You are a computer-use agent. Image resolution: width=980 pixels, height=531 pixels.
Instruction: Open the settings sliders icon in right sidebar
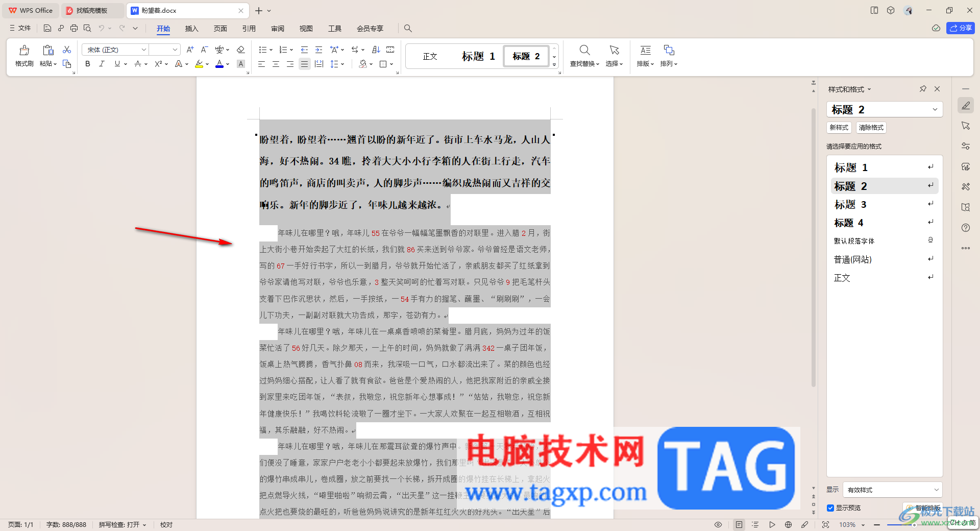pos(966,146)
